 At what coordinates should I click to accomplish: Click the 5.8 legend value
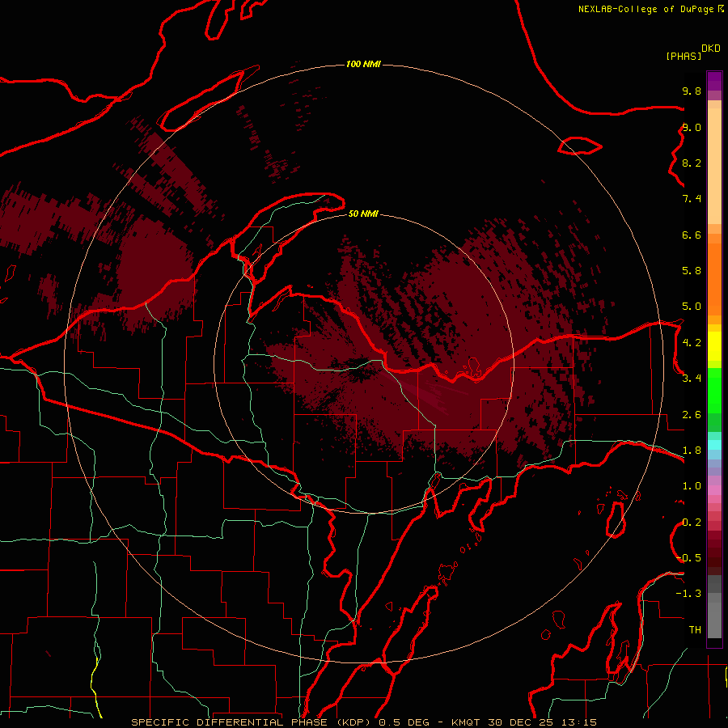click(692, 271)
